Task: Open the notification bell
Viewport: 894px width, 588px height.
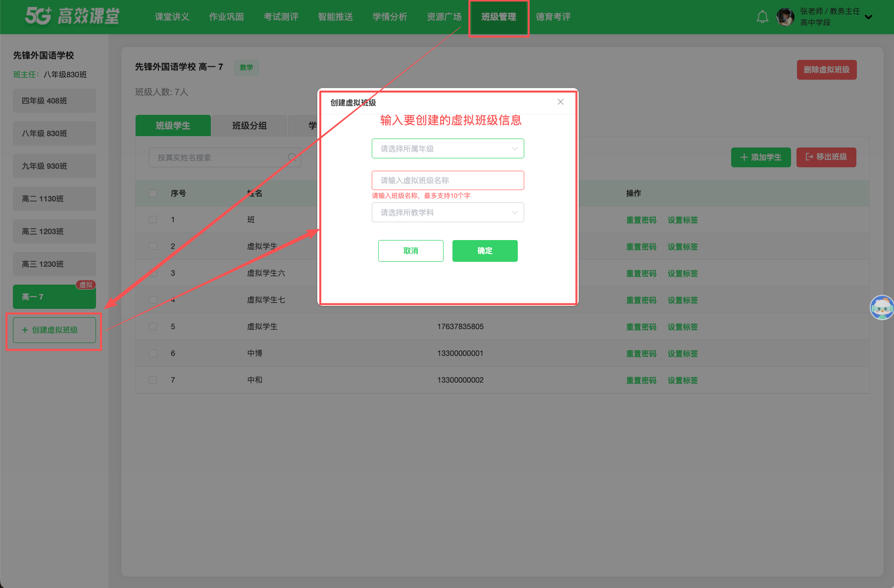Action: [762, 17]
